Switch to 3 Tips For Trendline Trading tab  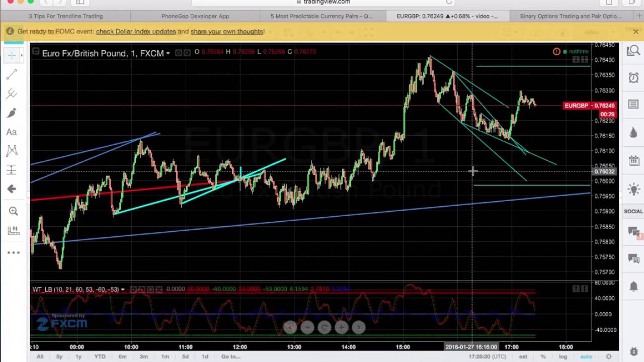click(65, 16)
